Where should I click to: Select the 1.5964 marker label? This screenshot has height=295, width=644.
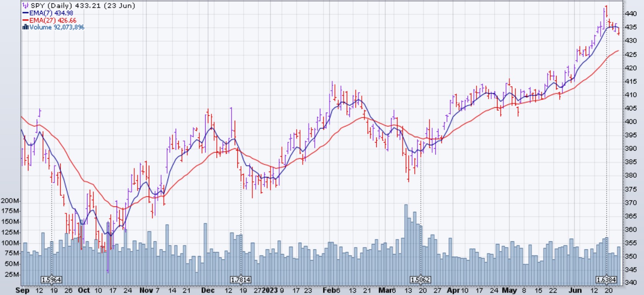coord(51,280)
